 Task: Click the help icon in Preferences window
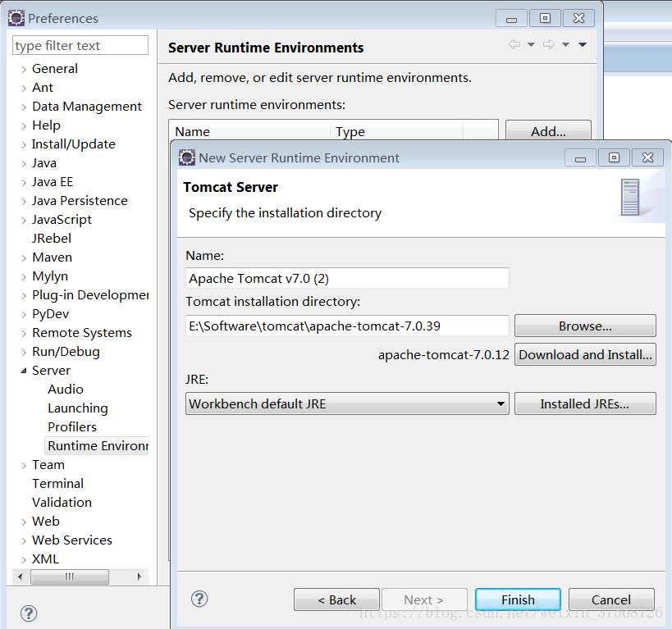pyautogui.click(x=29, y=613)
